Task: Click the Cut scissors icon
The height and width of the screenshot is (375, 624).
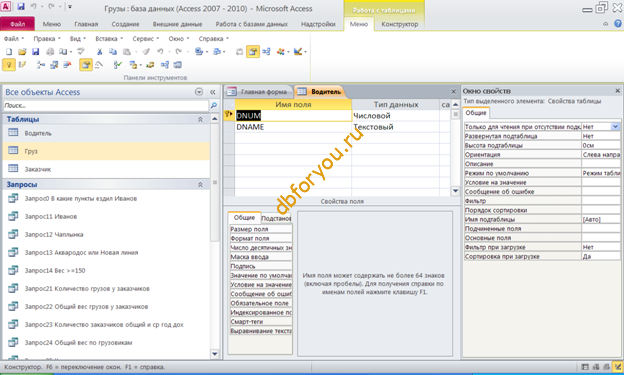Action: 99,52
